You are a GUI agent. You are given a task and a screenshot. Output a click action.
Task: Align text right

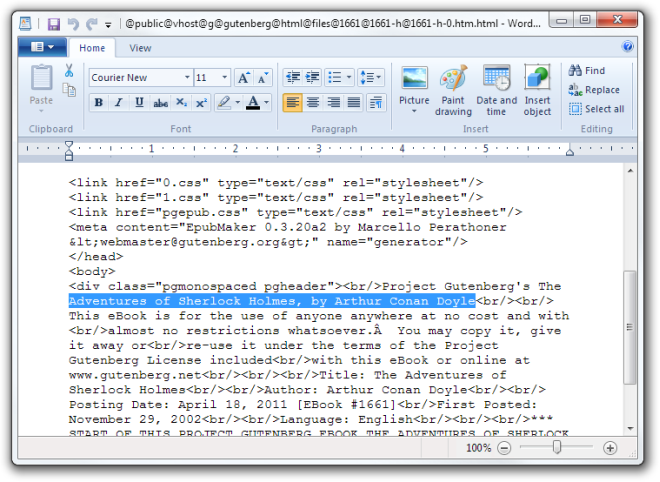tap(333, 102)
